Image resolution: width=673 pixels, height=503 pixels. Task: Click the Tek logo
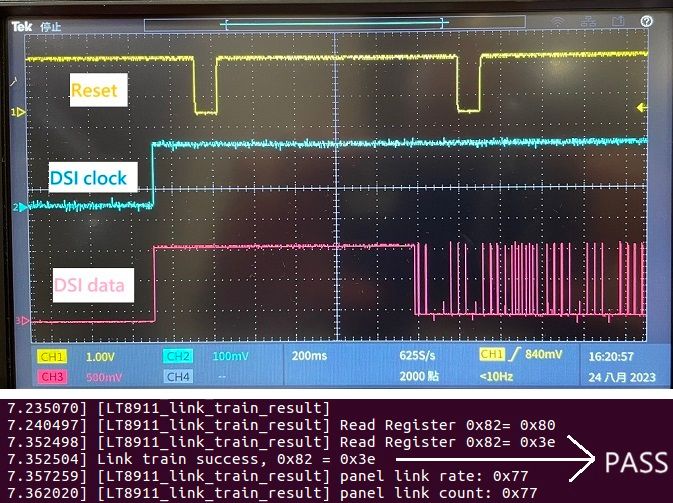point(21,27)
